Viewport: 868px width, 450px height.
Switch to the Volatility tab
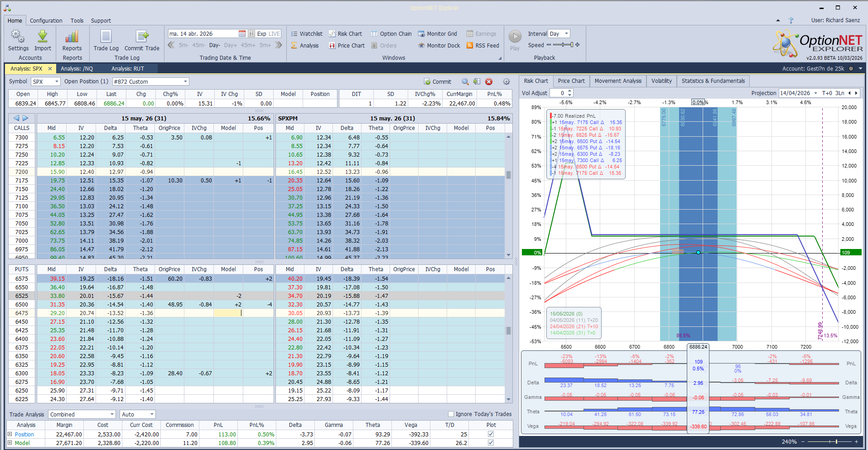(x=661, y=81)
